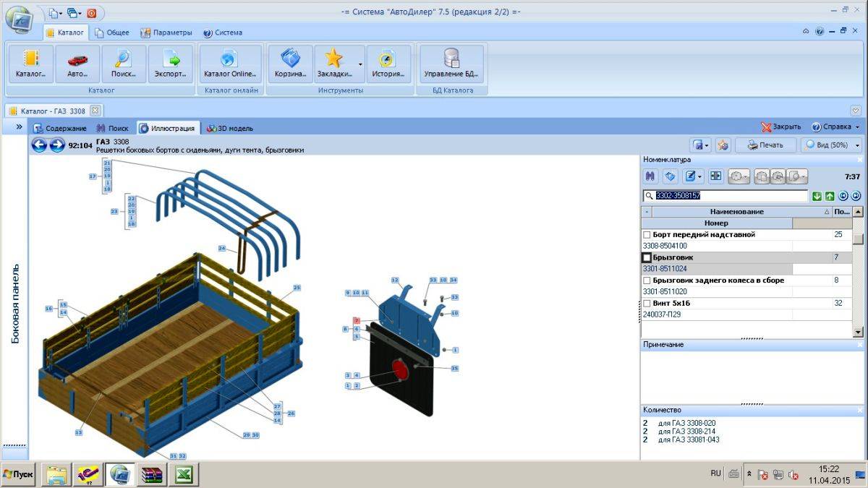Go to next illustration with right arrow
The image size is (868, 488).
57,145
